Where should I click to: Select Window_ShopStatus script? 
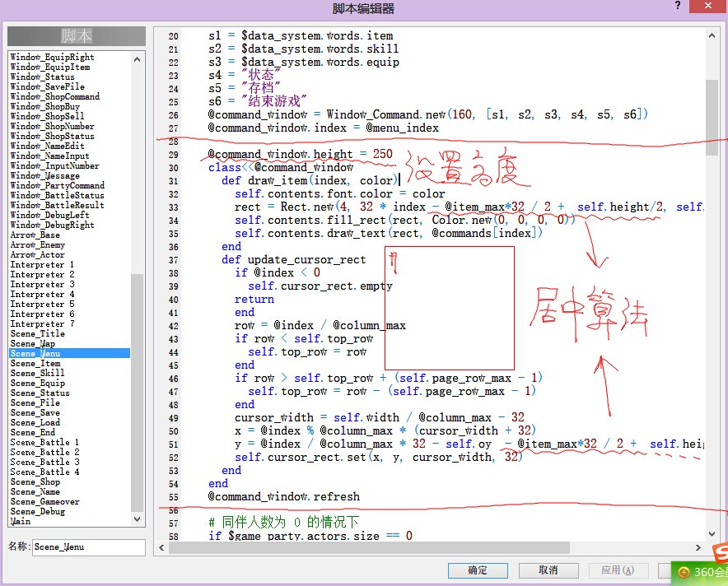[x=53, y=136]
